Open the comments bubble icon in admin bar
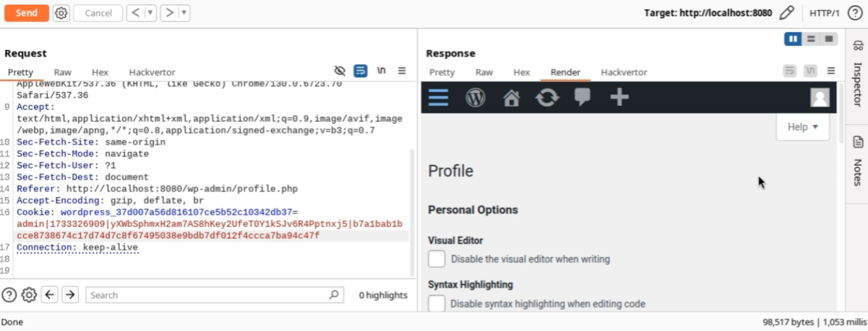This screenshot has height=331, width=868. pos(582,97)
